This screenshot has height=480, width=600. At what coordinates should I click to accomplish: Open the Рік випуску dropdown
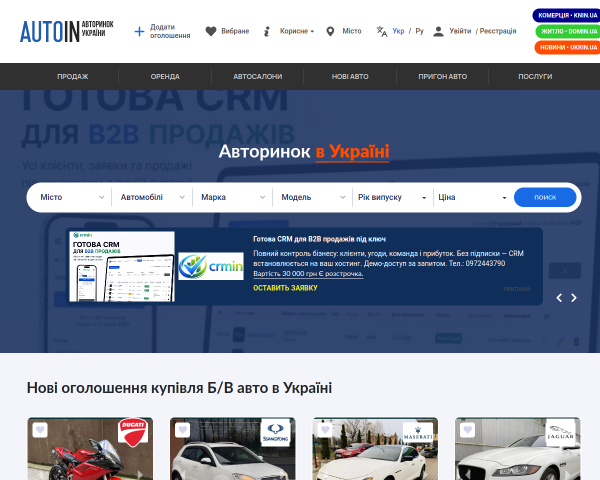[392, 197]
